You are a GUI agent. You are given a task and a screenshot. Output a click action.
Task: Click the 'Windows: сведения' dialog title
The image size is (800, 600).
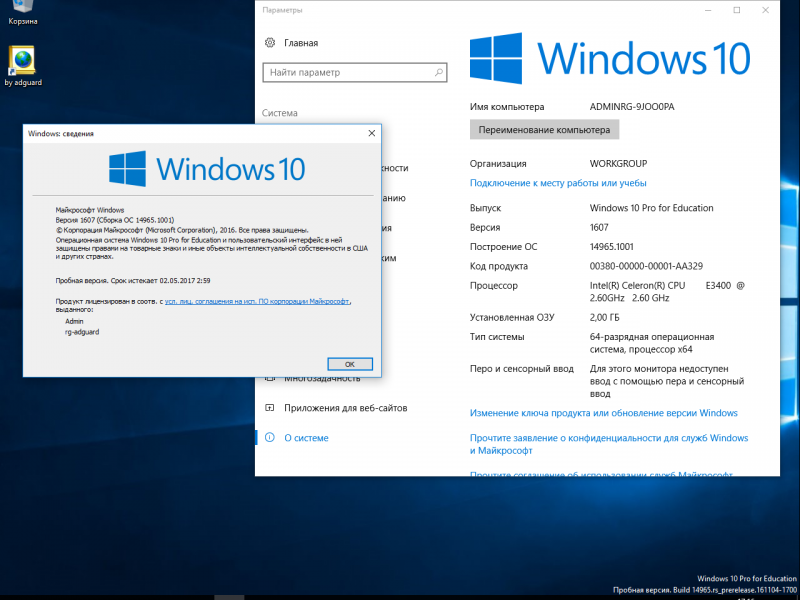tap(61, 134)
